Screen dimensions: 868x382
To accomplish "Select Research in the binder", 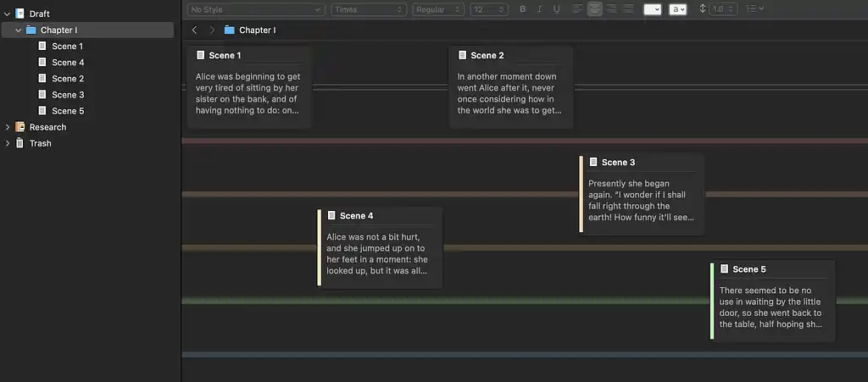I will 47,127.
